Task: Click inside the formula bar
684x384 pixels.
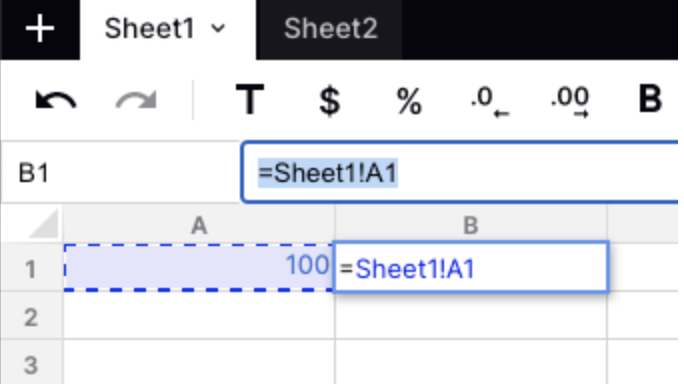Action: (462, 172)
